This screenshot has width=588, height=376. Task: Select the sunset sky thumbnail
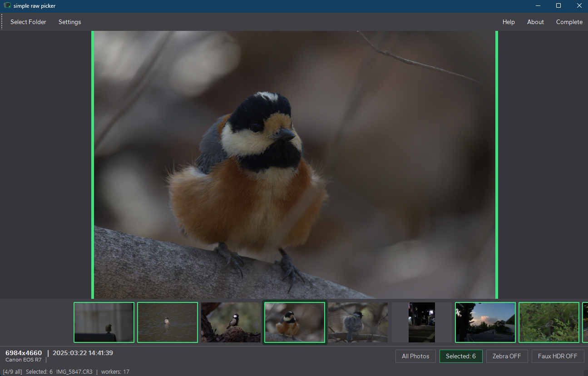click(x=485, y=322)
